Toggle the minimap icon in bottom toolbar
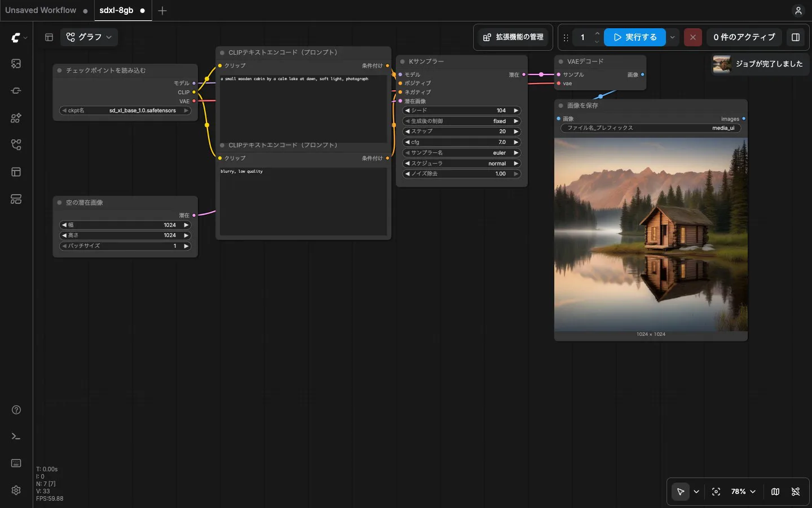This screenshot has height=508, width=812. pos(775,492)
